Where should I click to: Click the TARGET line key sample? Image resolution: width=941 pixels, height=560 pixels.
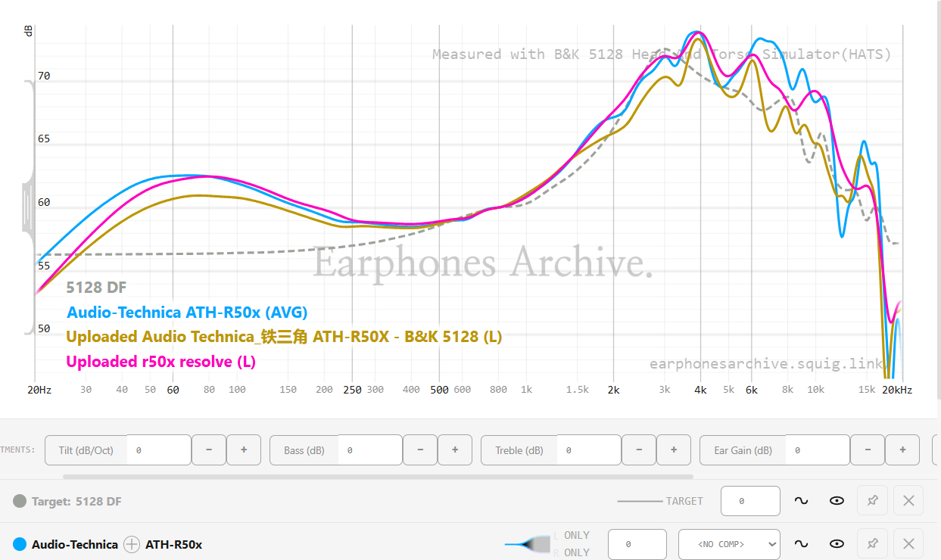click(640, 501)
